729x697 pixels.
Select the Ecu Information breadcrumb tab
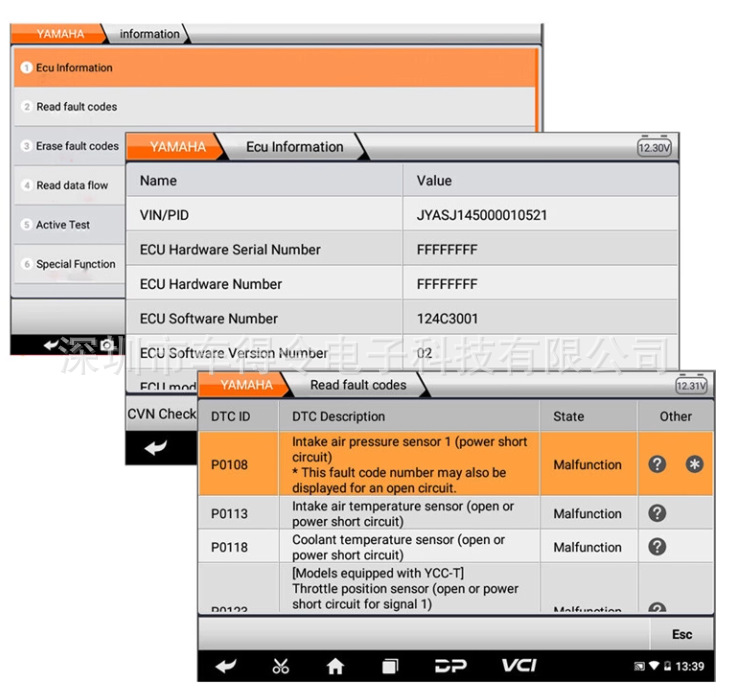294,146
